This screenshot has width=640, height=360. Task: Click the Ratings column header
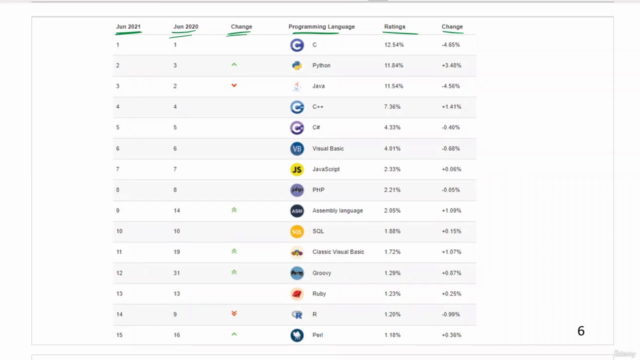(395, 27)
